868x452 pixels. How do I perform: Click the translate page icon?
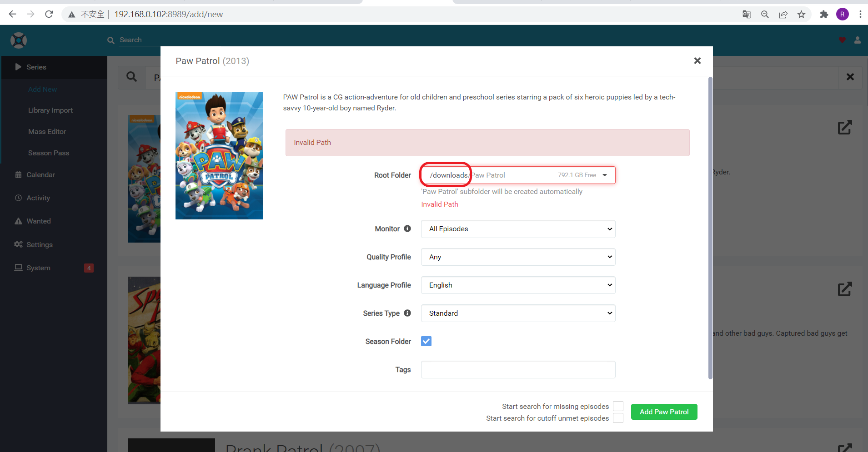click(747, 15)
